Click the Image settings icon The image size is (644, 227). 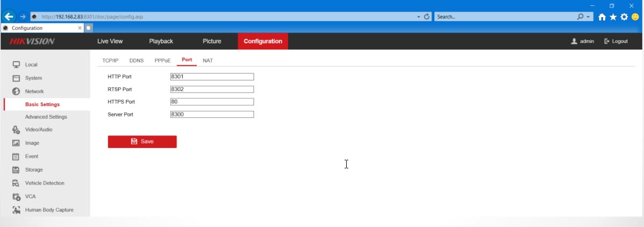[x=16, y=143]
